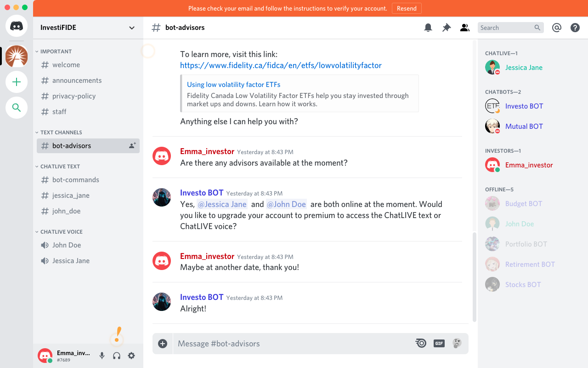The width and height of the screenshot is (588, 368).
Task: Deafen using headphones icon
Action: [117, 356]
